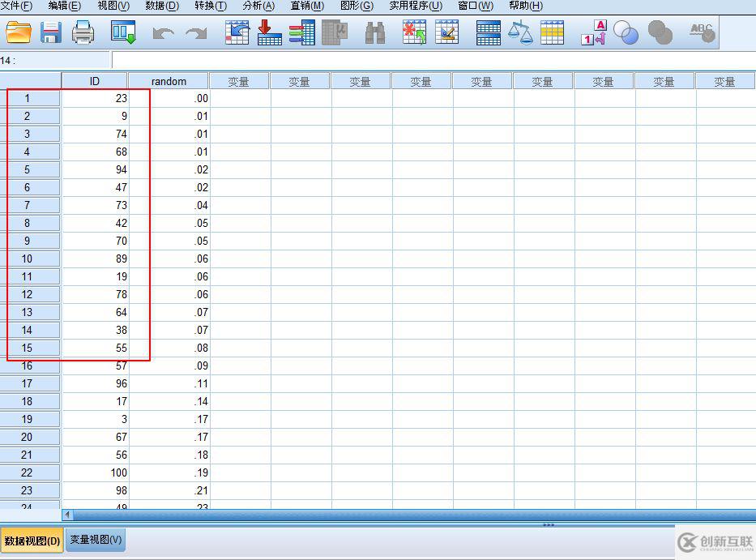Click the Select cases icon
Image resolution: width=756 pixels, height=560 pixels.
[553, 32]
